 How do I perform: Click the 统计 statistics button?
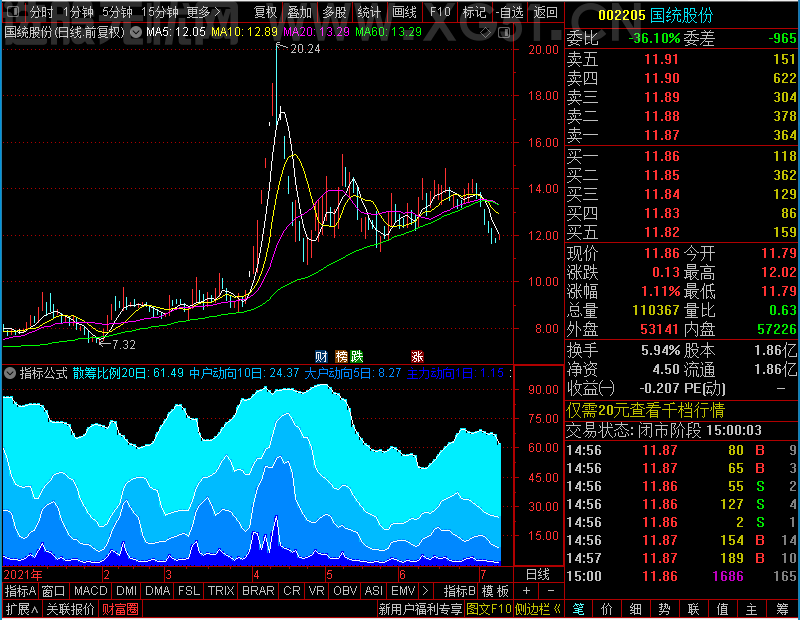(369, 12)
